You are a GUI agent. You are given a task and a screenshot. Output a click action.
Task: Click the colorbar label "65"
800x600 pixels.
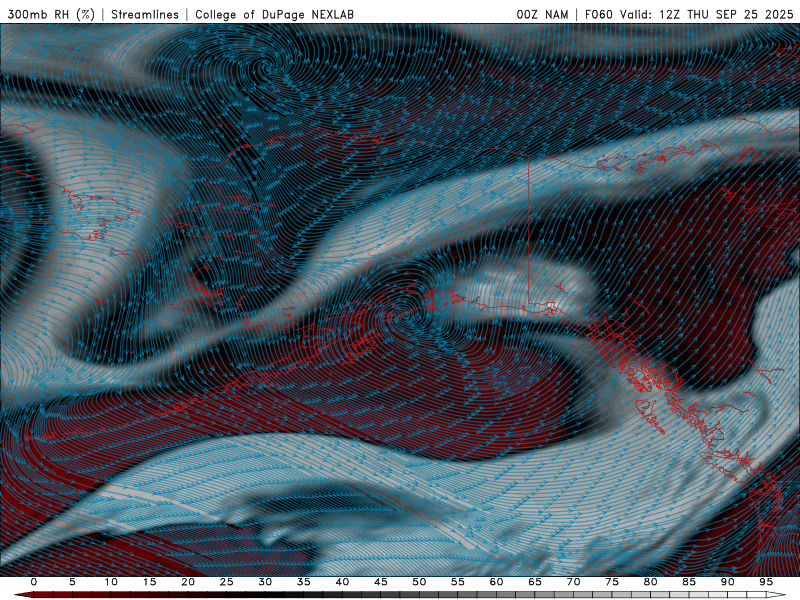pos(535,582)
